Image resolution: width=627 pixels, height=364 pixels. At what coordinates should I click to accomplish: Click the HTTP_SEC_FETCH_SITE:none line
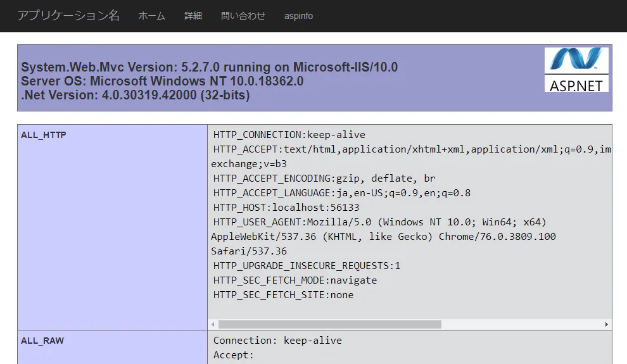tap(284, 295)
